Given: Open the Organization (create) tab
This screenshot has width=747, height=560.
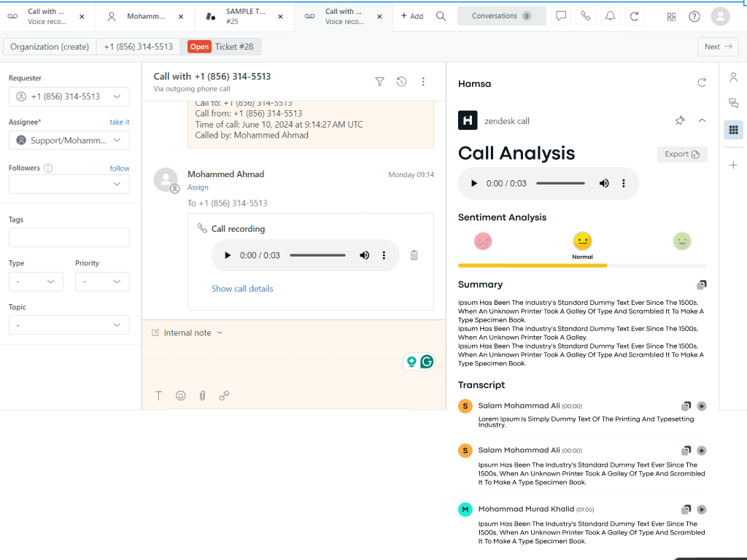Looking at the screenshot, I should click(x=50, y=47).
